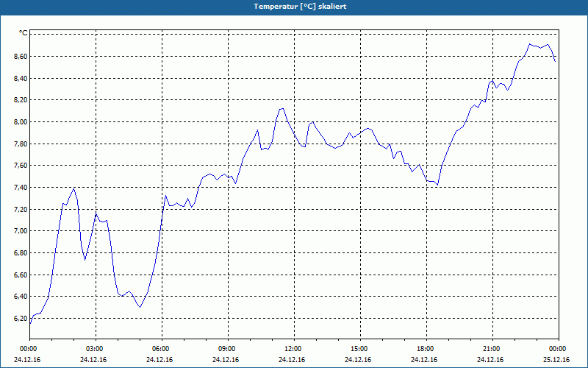Click the 24.12.16 date under 12:00
The width and height of the screenshot is (588, 368).
(x=292, y=360)
